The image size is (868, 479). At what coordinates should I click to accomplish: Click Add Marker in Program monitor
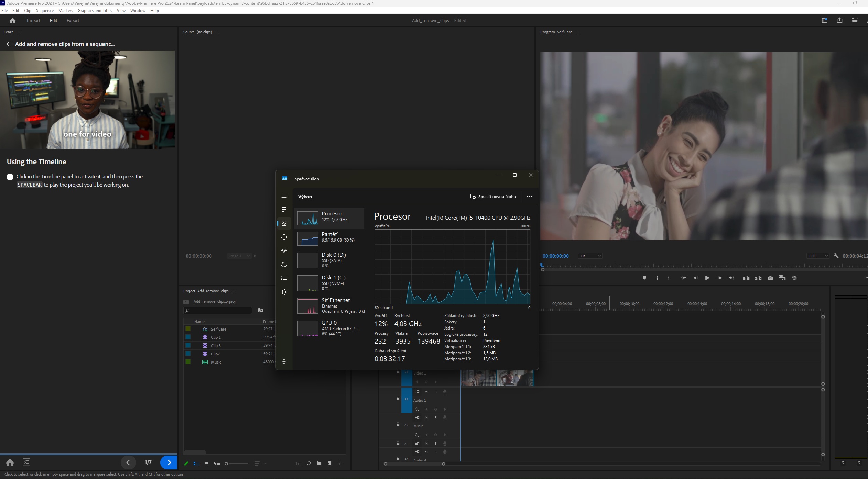644,278
